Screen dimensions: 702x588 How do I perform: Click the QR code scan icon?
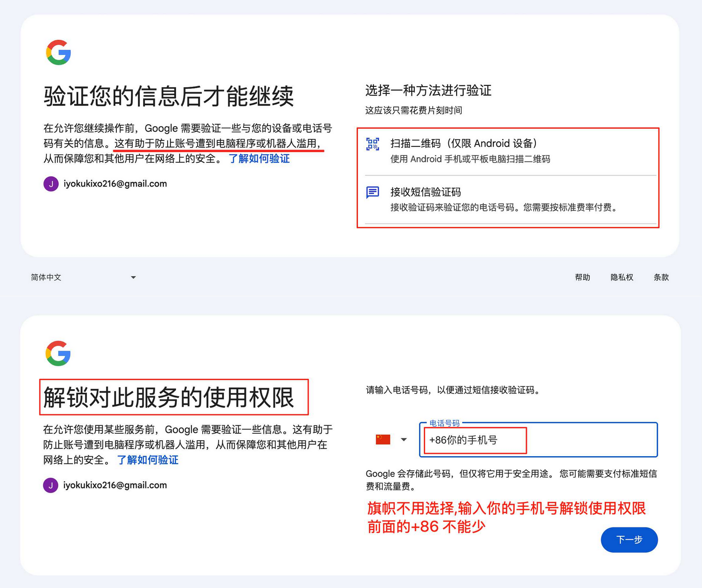click(x=373, y=144)
